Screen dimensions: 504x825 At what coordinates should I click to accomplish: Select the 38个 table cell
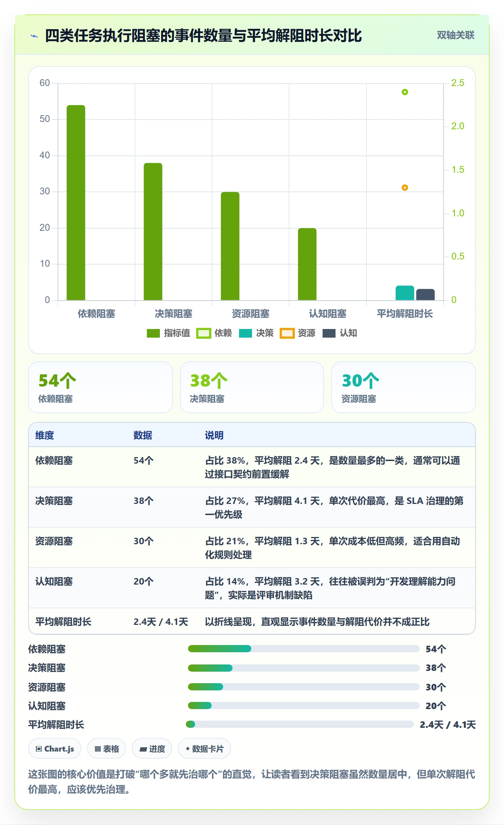(144, 501)
